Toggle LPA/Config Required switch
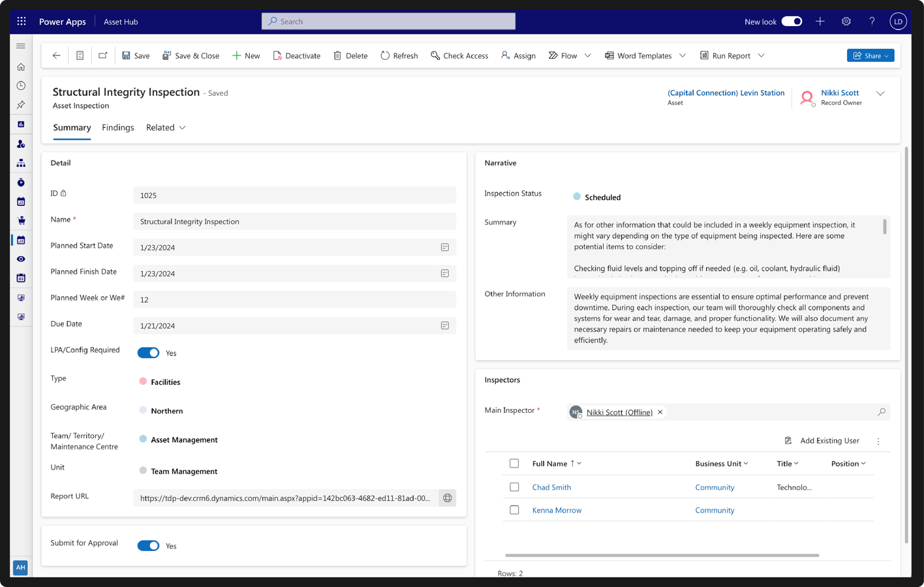Screen dimensions: 924x587 coord(148,353)
